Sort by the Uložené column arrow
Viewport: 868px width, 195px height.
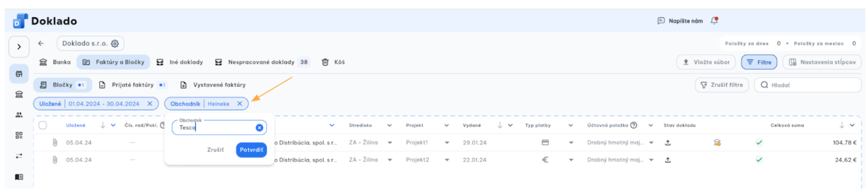pos(103,125)
